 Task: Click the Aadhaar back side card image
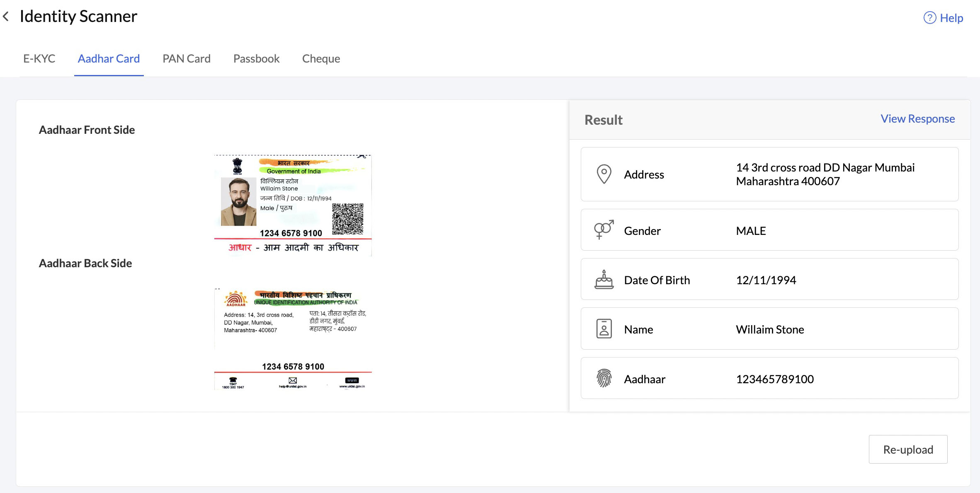(x=293, y=339)
